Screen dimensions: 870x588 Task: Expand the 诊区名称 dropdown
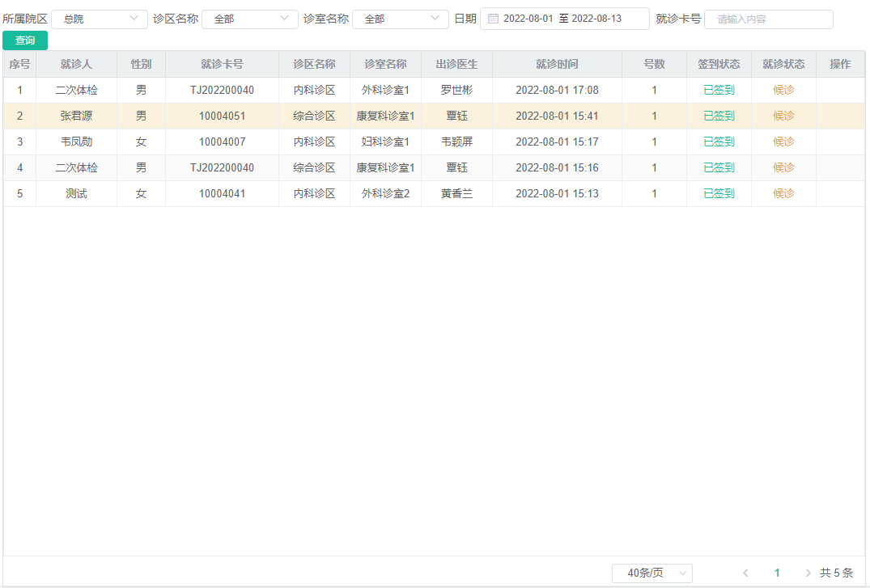point(250,19)
